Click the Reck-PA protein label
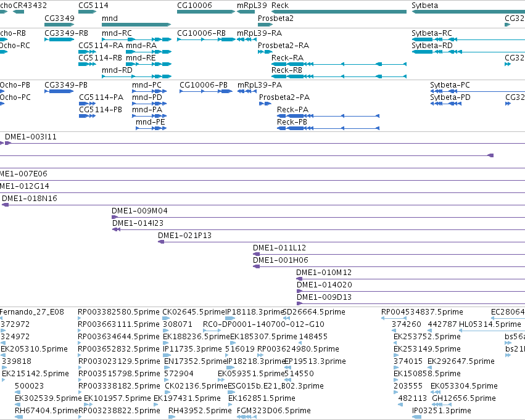525x420 pixels. point(292,110)
